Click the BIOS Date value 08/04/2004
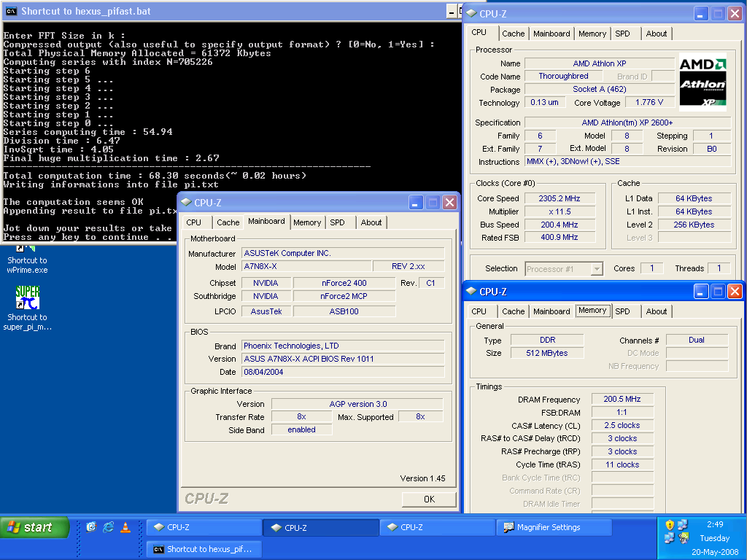This screenshot has width=747, height=560. [x=343, y=372]
